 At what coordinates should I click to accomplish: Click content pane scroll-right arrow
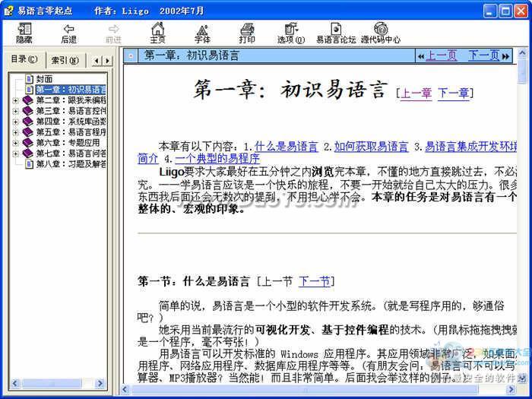[x=510, y=389]
